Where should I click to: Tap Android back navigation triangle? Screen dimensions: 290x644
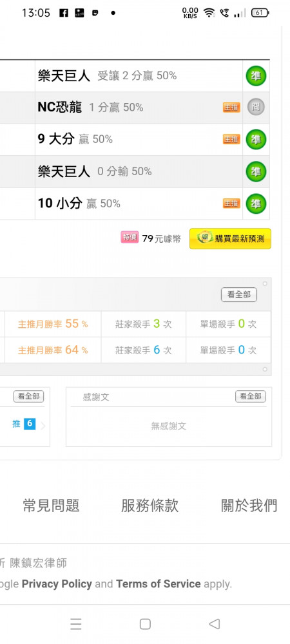(x=214, y=624)
